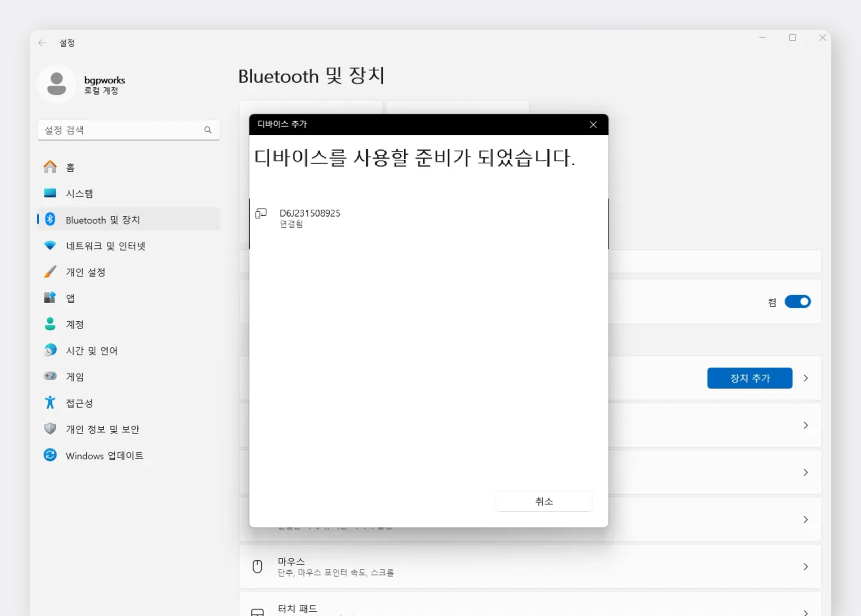The image size is (861, 616).
Task: Turn off the Bluetooth 켬 toggle
Action: [797, 302]
